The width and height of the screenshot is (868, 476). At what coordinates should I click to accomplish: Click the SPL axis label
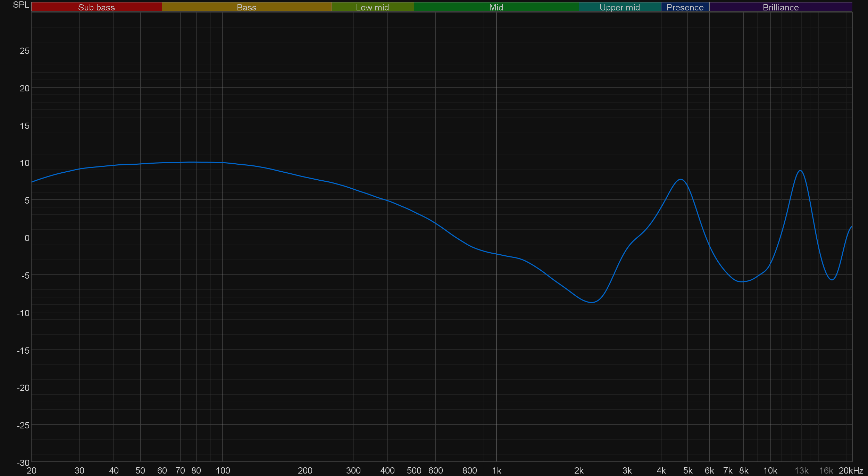point(21,5)
